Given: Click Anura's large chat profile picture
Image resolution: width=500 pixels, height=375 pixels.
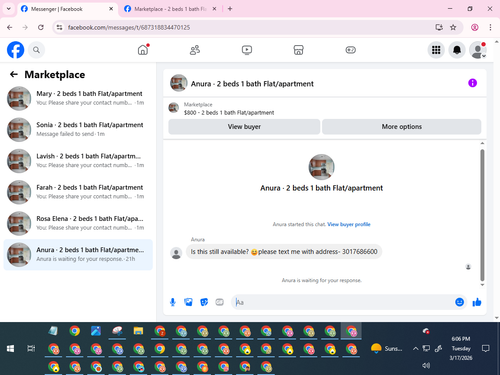Looking at the screenshot, I should click(321, 167).
